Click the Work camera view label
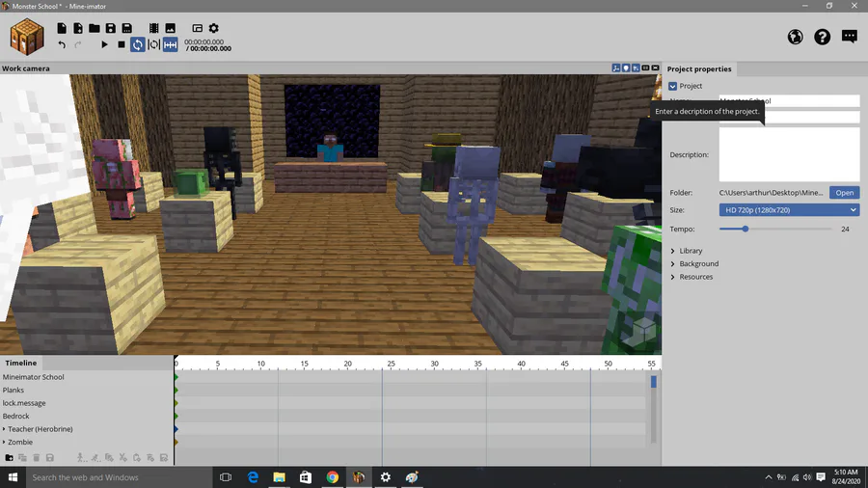868x488 pixels. point(25,68)
